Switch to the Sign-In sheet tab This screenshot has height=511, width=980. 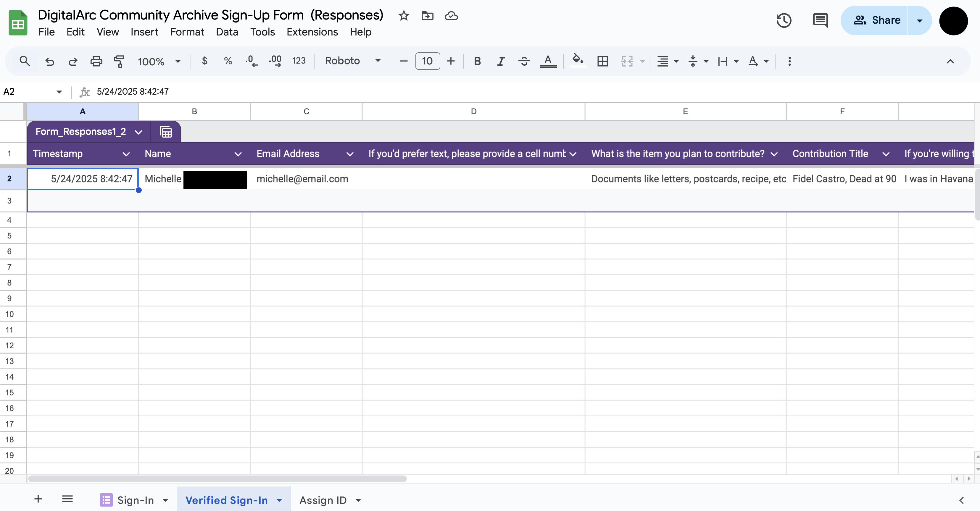134,500
